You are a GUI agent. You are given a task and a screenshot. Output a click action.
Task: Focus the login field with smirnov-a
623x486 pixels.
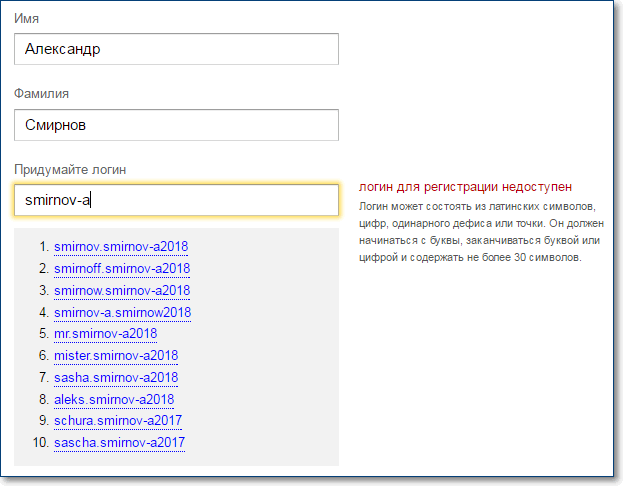click(x=176, y=200)
